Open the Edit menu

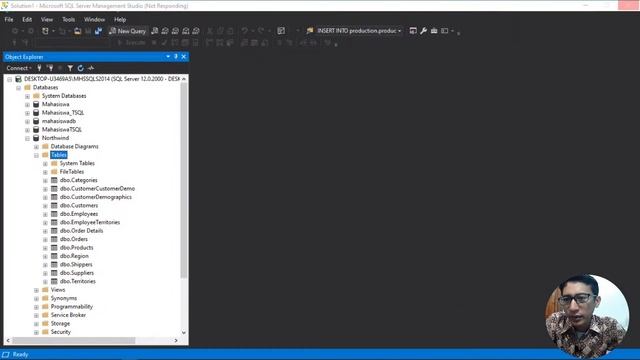pos(27,19)
